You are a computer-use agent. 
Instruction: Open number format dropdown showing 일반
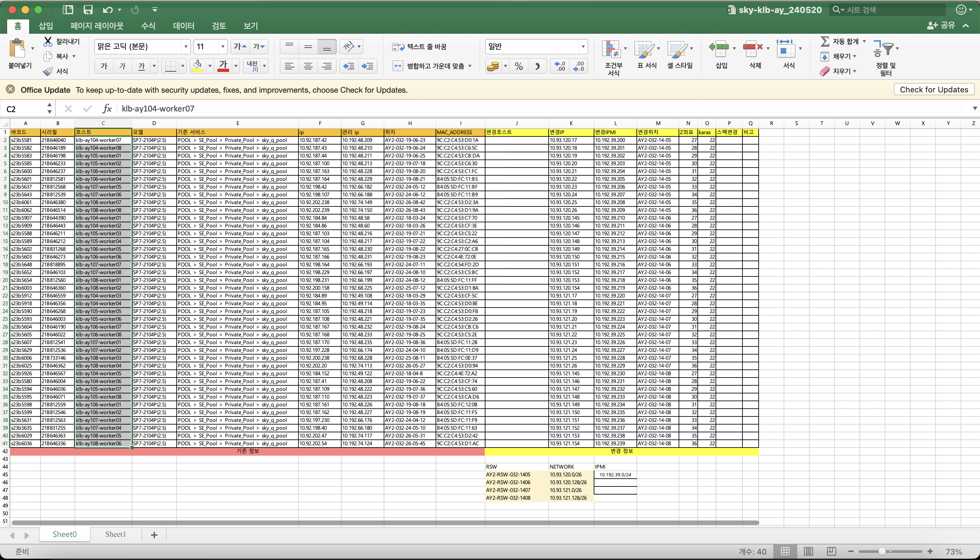tap(583, 47)
